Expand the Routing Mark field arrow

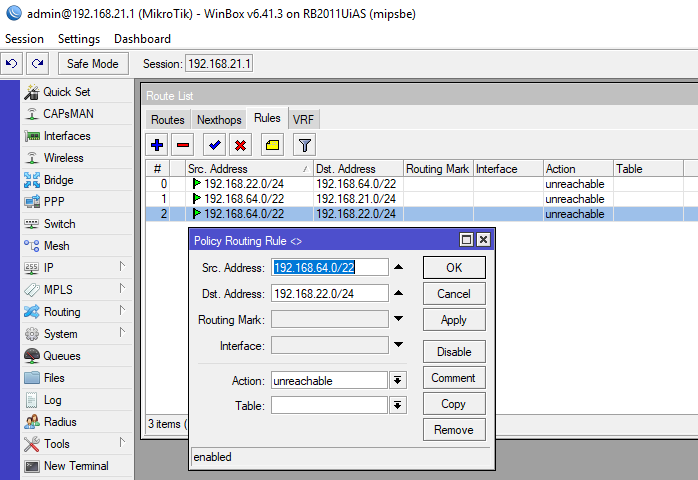click(x=398, y=319)
